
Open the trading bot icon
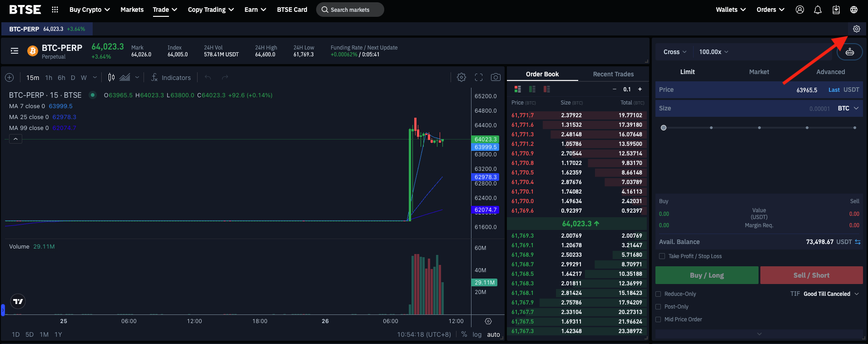[x=849, y=52]
